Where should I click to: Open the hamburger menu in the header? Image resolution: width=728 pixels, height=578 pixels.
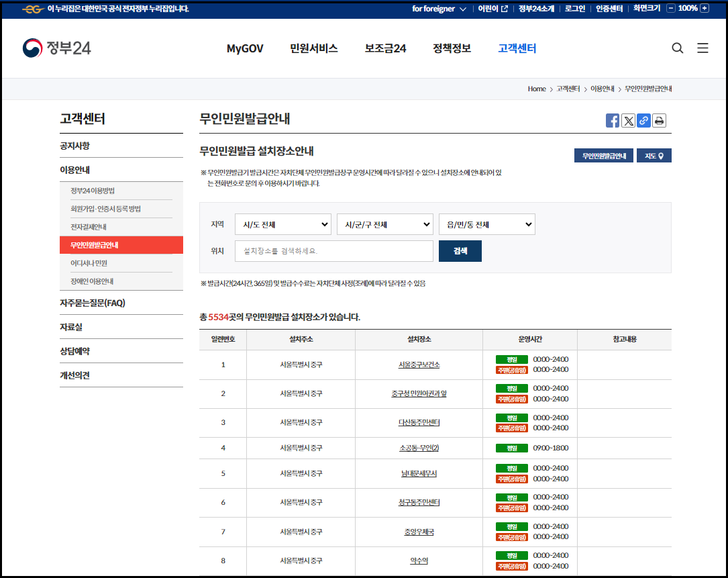click(x=703, y=48)
